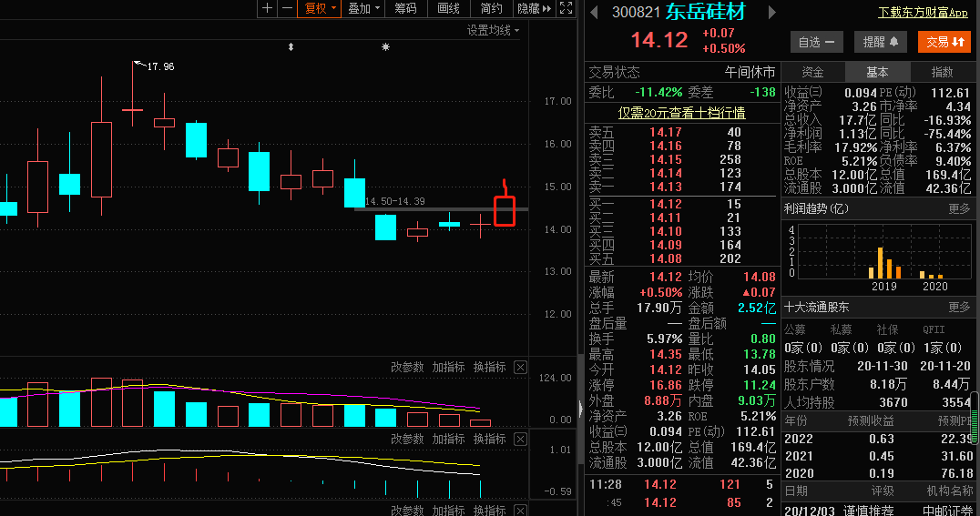Image resolution: width=980 pixels, height=516 pixels.
Task: Switch to the 基本 tab
Action: (877, 73)
